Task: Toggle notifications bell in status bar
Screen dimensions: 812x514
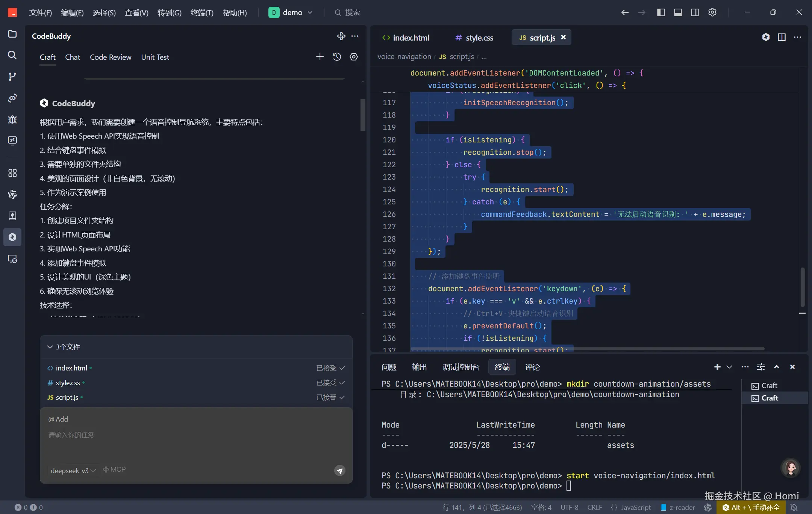Action: pos(794,507)
